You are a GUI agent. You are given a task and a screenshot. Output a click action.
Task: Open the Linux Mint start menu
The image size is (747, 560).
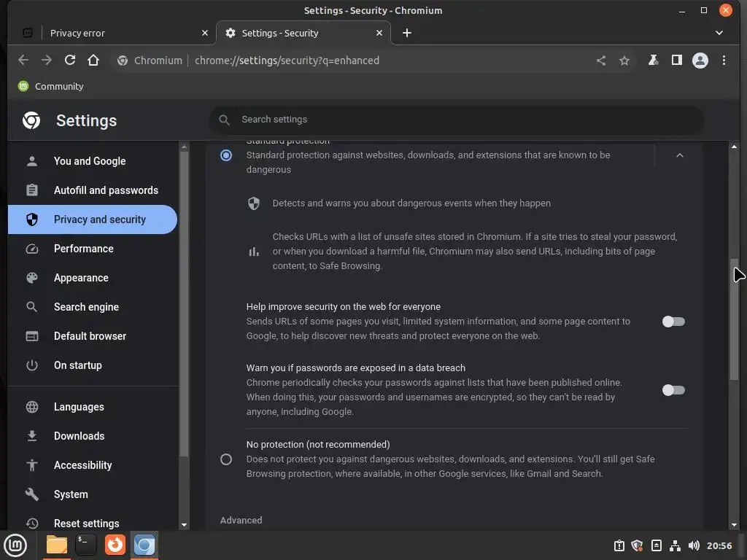point(15,545)
